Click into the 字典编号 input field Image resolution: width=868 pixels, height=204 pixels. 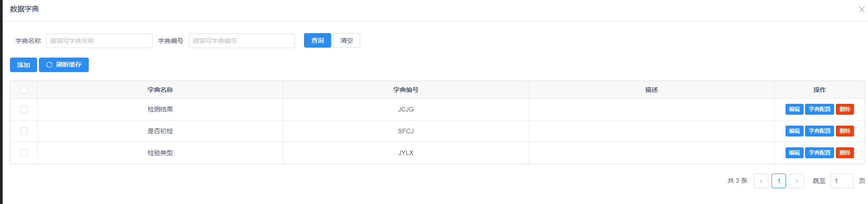241,41
